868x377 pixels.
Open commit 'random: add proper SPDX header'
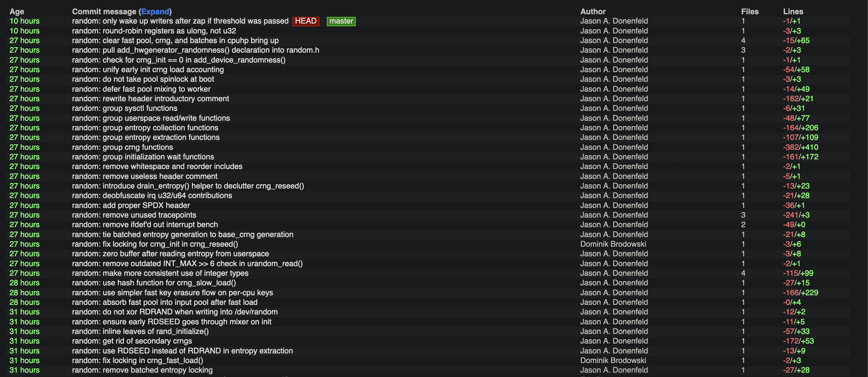[131, 205]
